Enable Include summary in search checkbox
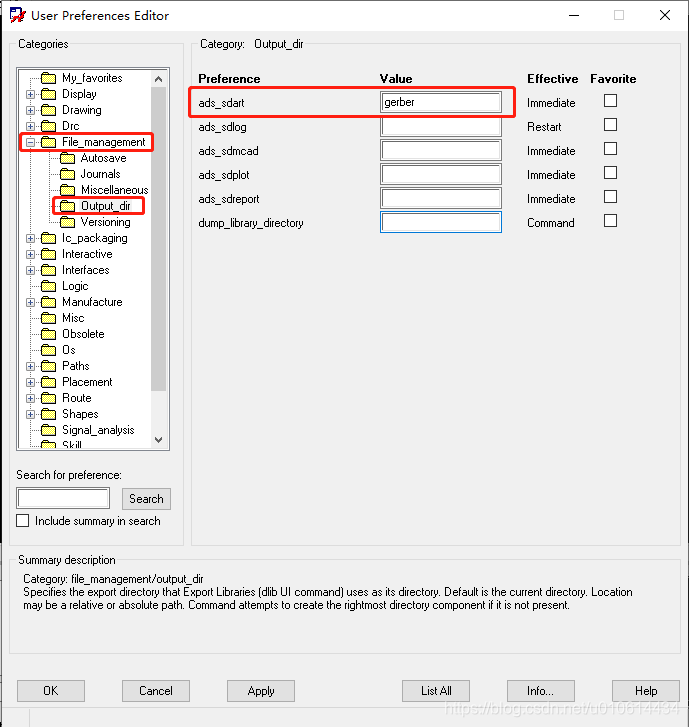 point(23,521)
